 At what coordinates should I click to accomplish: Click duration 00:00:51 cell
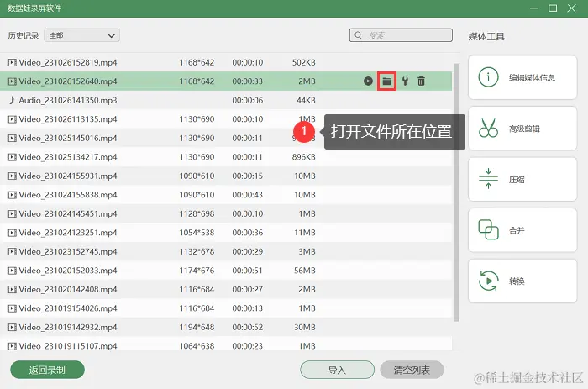click(248, 271)
